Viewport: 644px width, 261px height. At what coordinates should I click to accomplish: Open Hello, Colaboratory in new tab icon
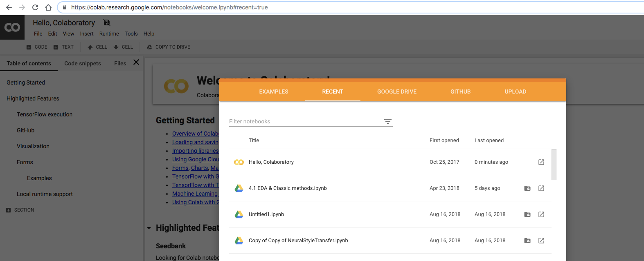(541, 162)
